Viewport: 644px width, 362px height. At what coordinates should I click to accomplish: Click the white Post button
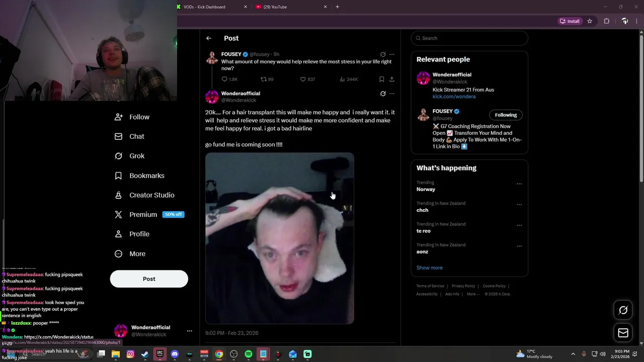149,279
